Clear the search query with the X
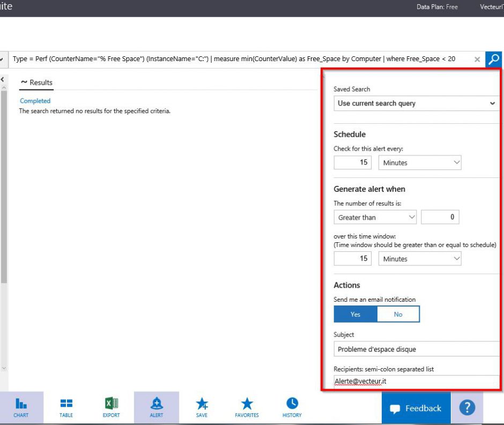 point(477,59)
